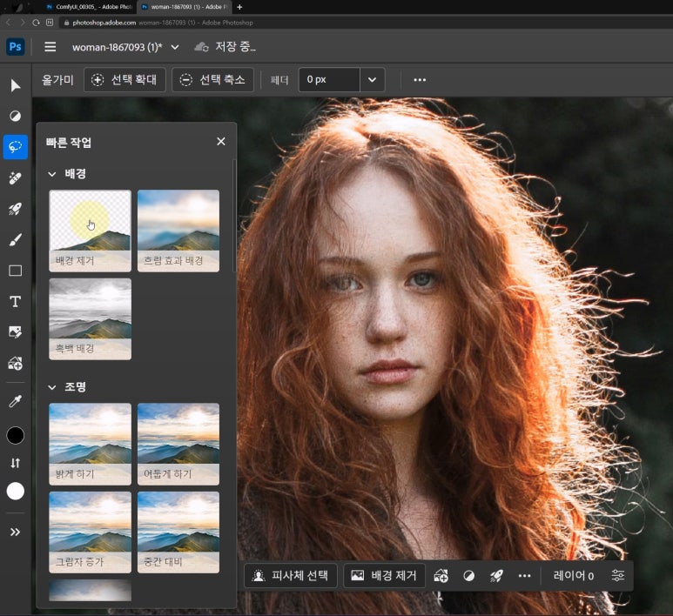
Task: Click the cloud saving status icon
Action: click(201, 47)
